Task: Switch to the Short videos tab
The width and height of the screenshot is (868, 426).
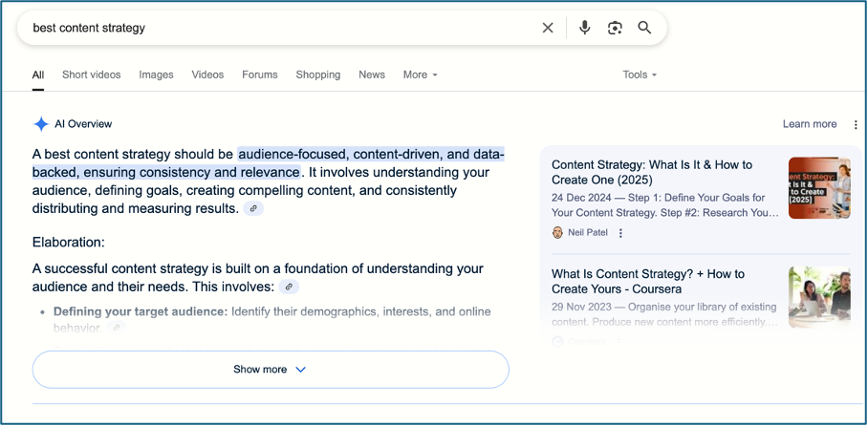Action: [91, 75]
